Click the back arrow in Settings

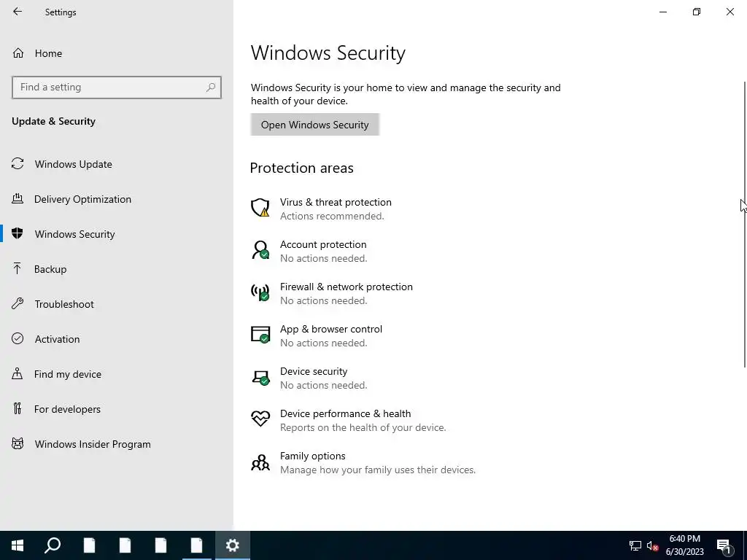(x=18, y=12)
